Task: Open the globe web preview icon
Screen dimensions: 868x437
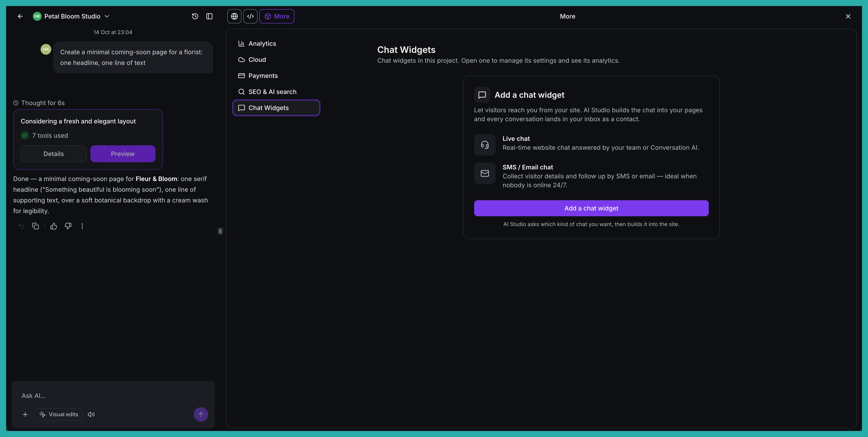Action: 234,16
